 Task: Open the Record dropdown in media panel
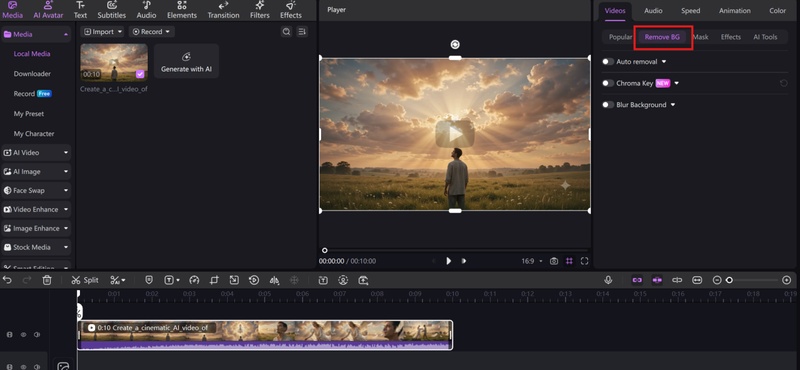[151, 32]
